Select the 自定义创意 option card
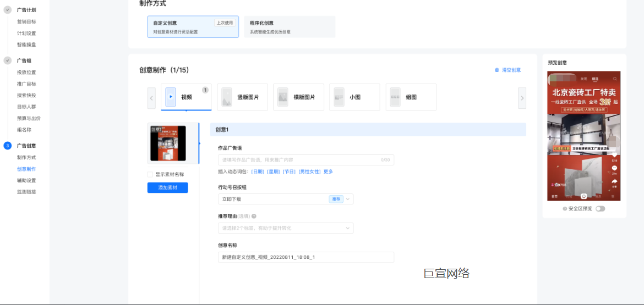The width and height of the screenshot is (644, 305). tap(193, 26)
